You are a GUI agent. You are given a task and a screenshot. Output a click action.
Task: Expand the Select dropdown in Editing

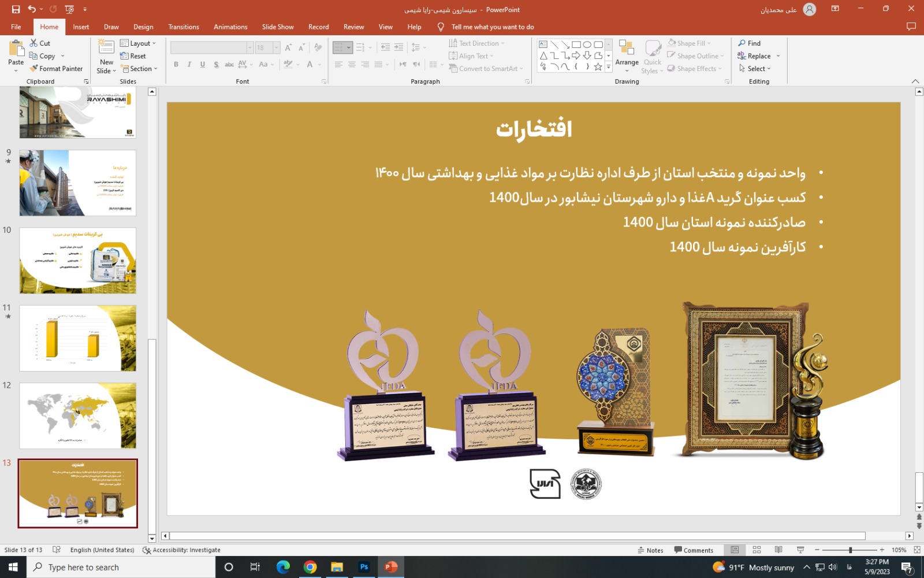click(x=755, y=69)
